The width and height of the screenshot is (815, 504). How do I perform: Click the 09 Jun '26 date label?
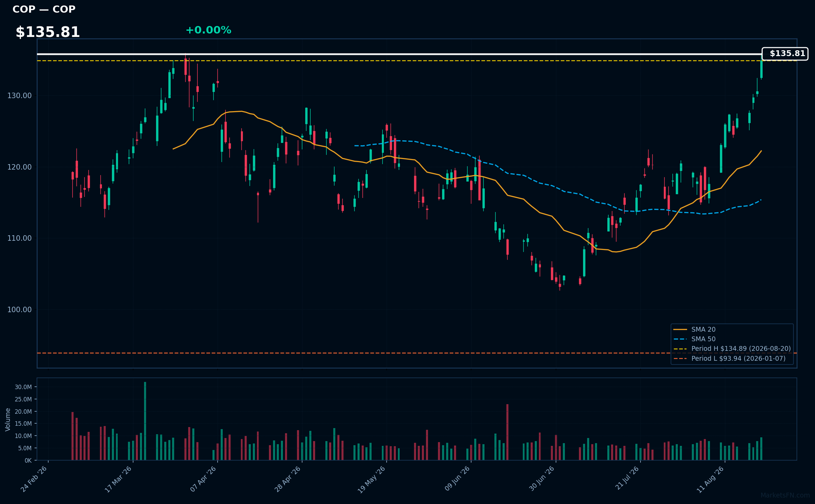click(457, 479)
